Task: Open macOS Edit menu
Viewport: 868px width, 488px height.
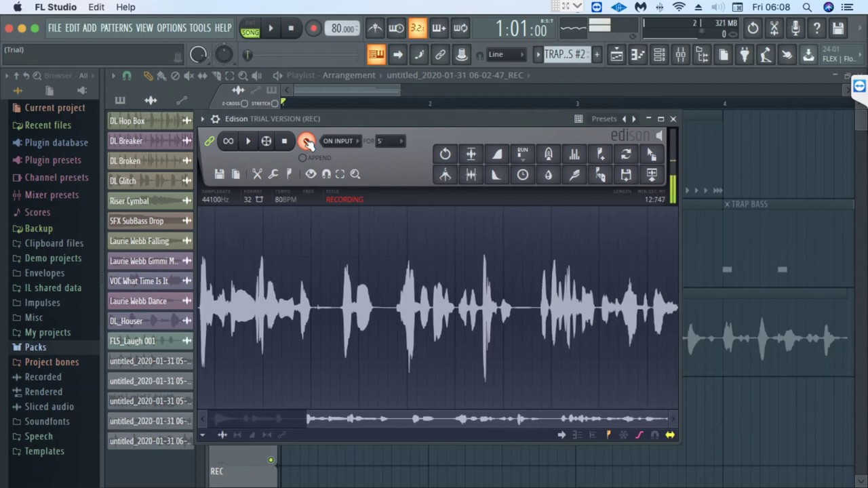Action: coord(96,7)
